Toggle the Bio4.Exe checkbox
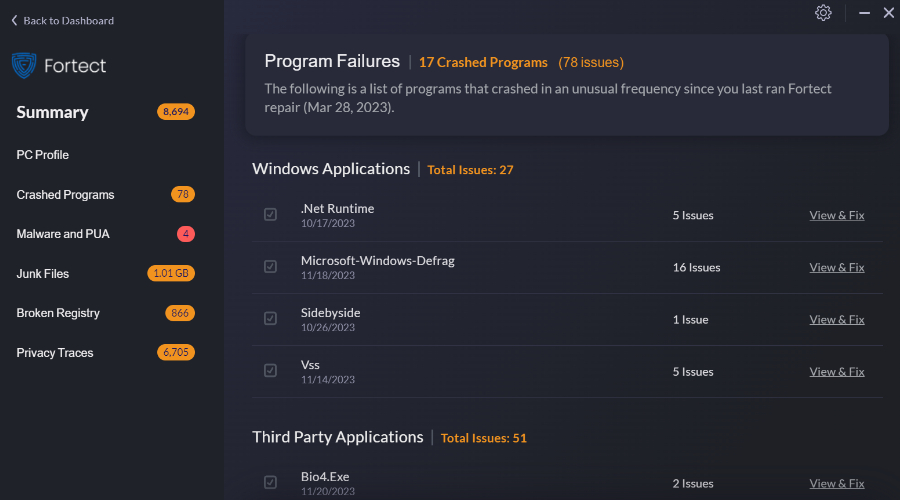Image resolution: width=900 pixels, height=500 pixels. click(270, 483)
